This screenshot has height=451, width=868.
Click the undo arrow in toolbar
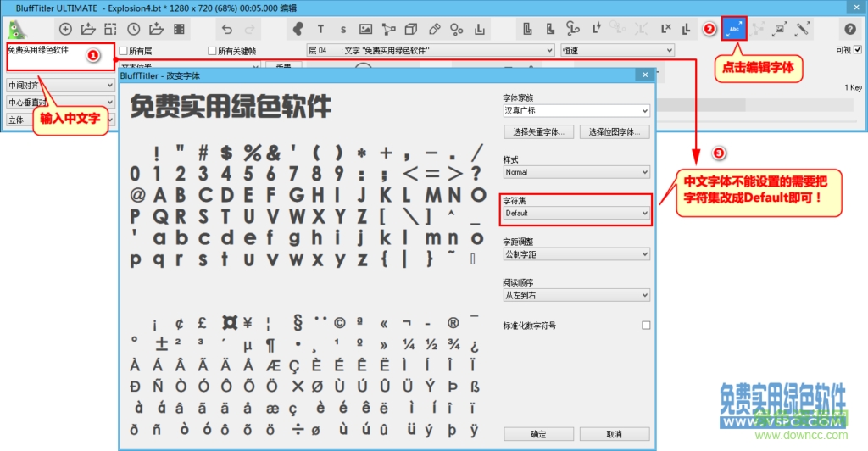tap(226, 29)
